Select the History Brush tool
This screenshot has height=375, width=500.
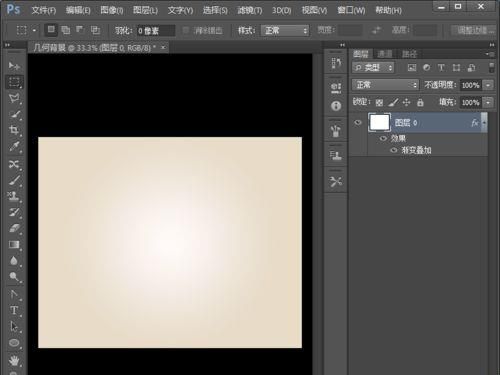click(14, 212)
